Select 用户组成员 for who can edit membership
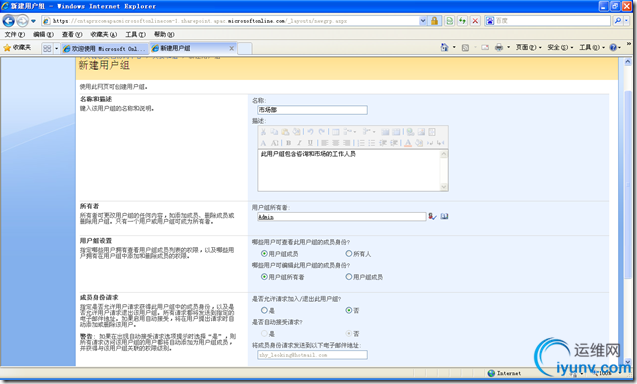The width and height of the screenshot is (637, 384). pos(349,277)
